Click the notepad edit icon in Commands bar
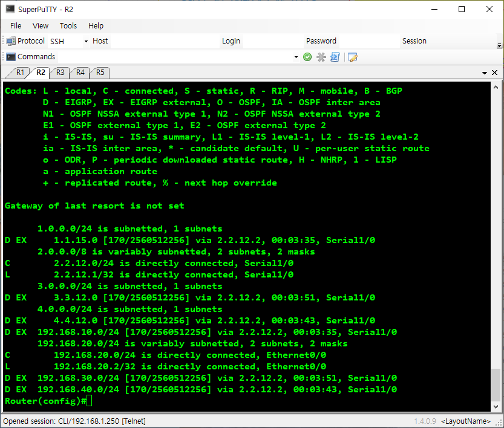The image size is (504, 428). (x=352, y=57)
